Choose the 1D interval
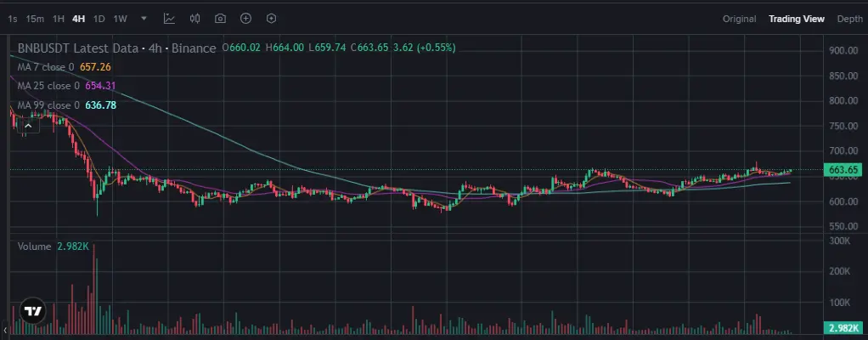Viewport: 868px width, 340px height. point(99,19)
